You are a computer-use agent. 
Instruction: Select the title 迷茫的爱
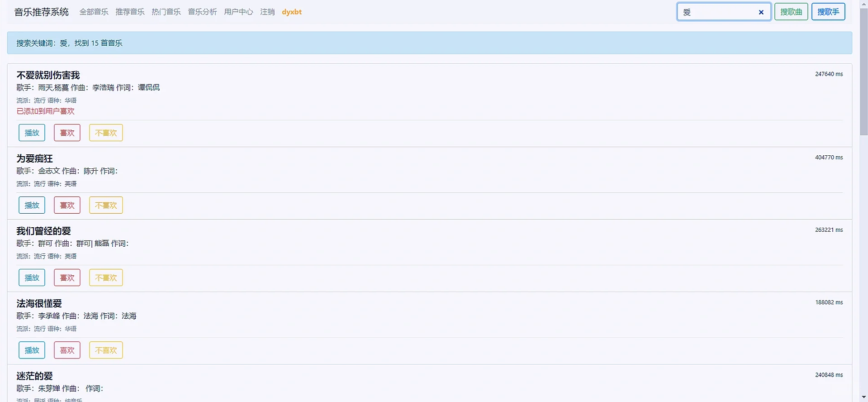[x=35, y=376]
